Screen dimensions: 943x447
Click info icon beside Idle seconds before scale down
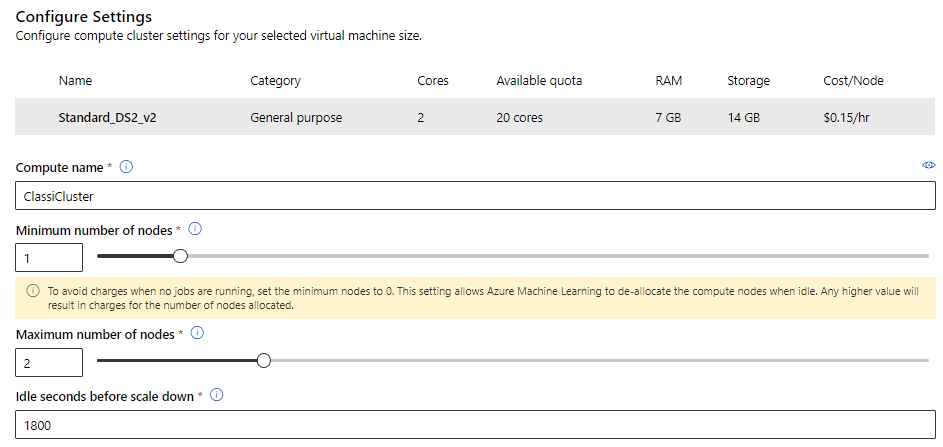[x=216, y=395]
